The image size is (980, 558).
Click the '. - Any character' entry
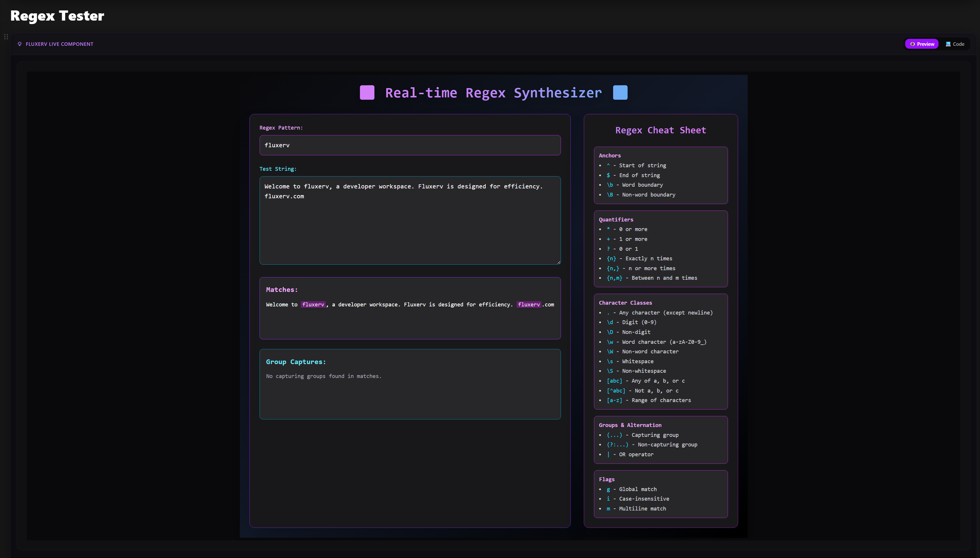(660, 313)
